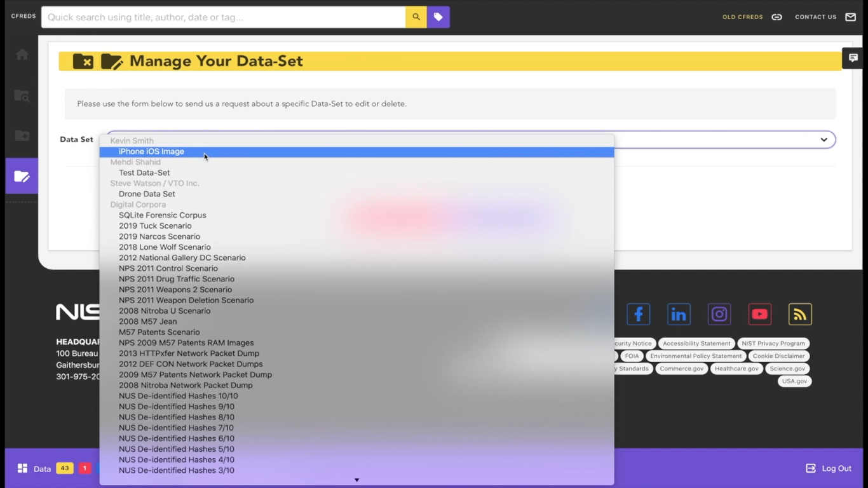Click the purple tag filter icon
Screen dimensions: 868x488
[x=438, y=17]
